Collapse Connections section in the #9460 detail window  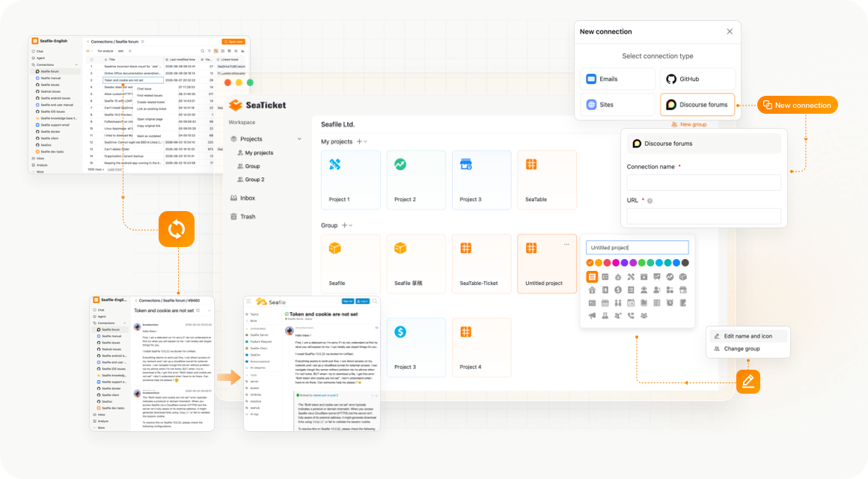click(124, 323)
